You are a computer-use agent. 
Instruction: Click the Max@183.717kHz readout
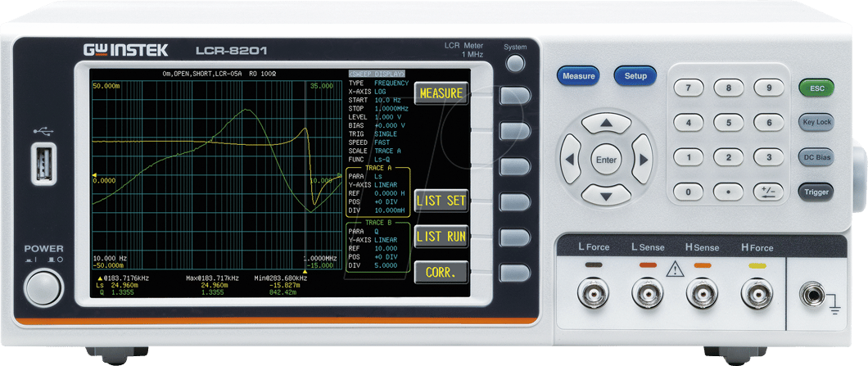[213, 278]
